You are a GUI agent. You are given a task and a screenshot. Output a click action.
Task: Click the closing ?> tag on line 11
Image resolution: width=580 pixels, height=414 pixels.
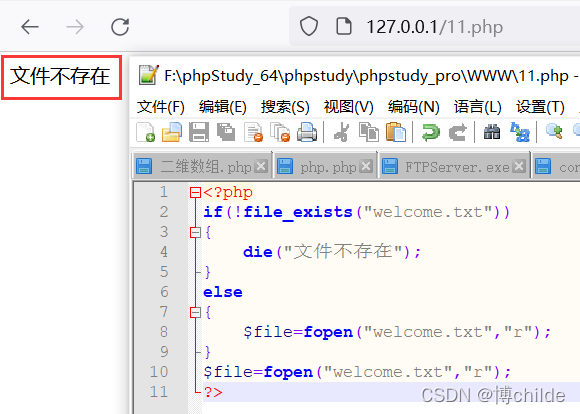pyautogui.click(x=213, y=392)
